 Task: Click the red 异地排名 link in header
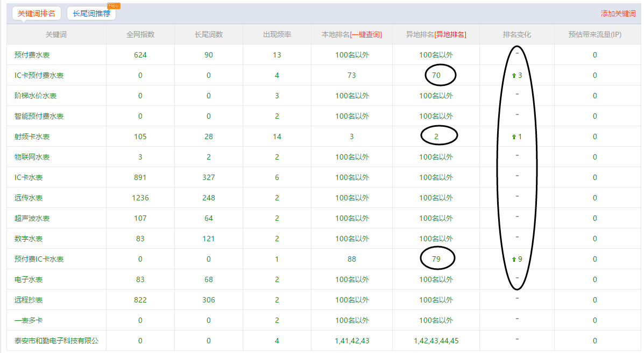[x=450, y=34]
